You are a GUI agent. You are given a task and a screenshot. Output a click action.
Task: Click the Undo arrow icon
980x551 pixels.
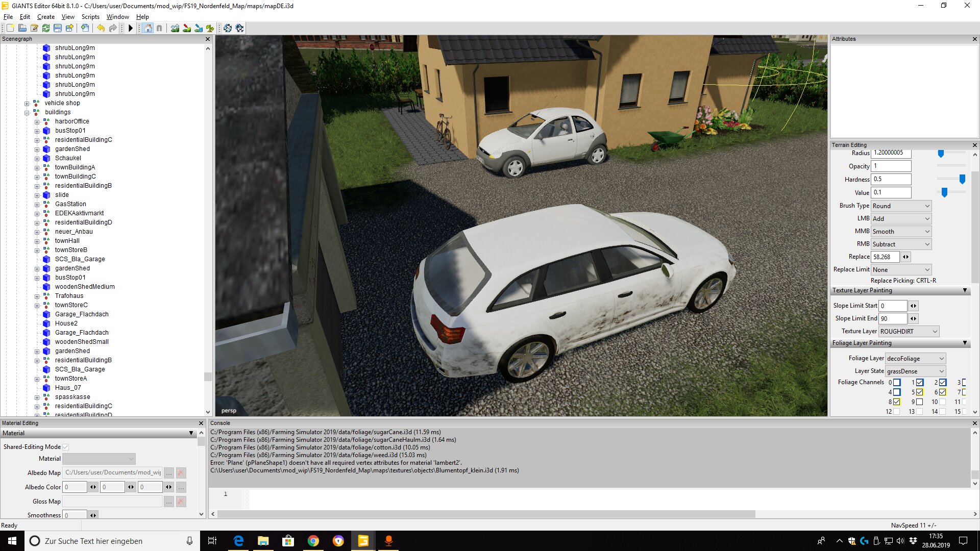[101, 28]
